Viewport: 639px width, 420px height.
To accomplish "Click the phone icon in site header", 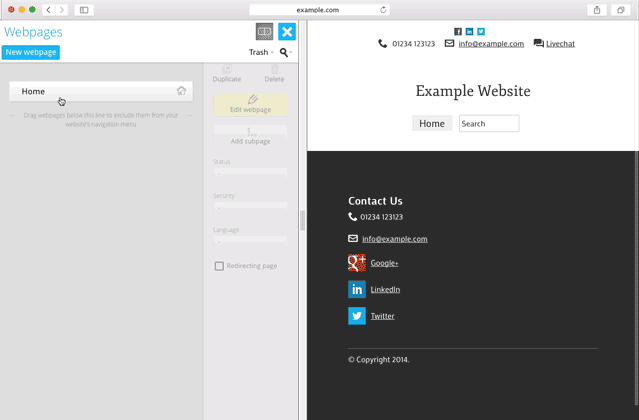I will point(382,43).
